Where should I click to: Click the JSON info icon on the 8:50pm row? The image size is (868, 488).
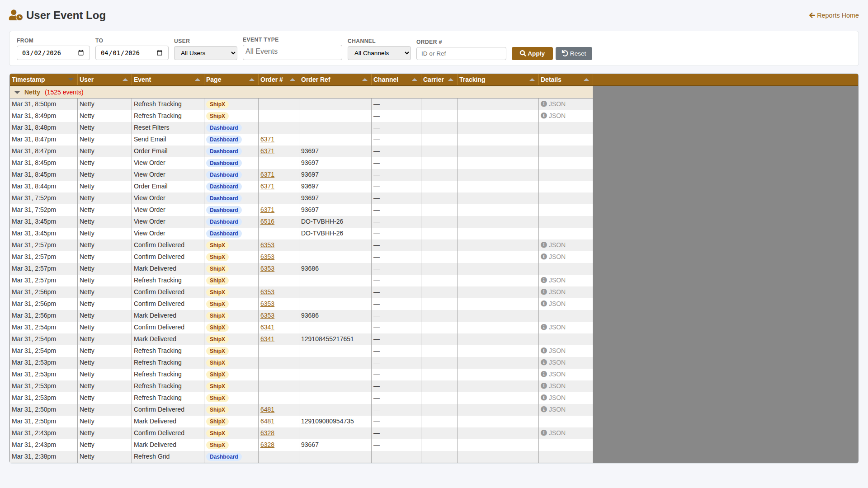544,104
